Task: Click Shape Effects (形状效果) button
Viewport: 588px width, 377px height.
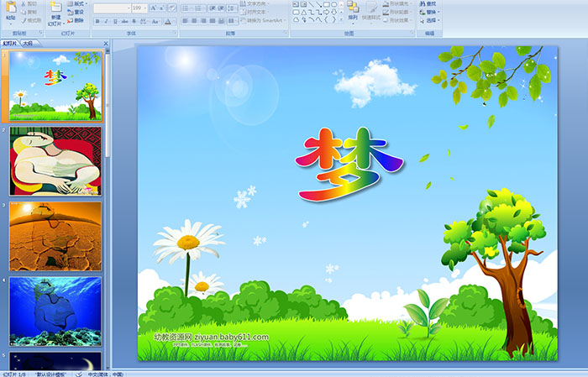Action: click(397, 20)
